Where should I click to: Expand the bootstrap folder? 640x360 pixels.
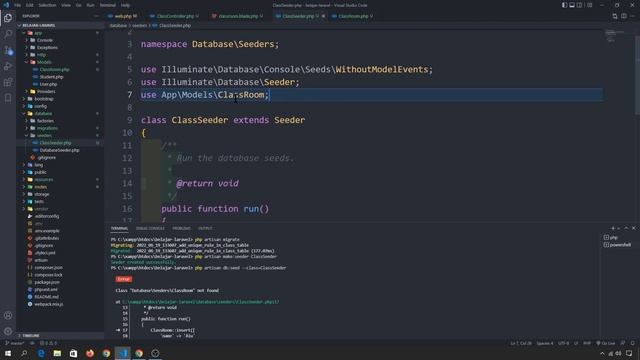(44, 99)
